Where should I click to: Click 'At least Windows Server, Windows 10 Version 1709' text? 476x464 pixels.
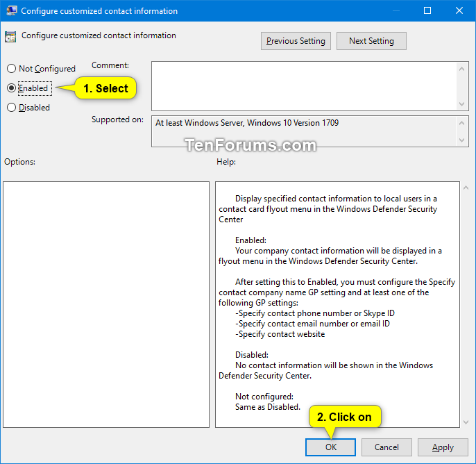click(x=247, y=123)
